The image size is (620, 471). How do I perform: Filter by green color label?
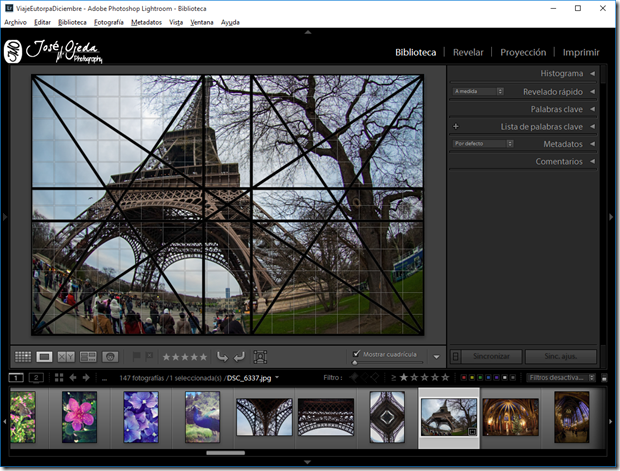480,378
